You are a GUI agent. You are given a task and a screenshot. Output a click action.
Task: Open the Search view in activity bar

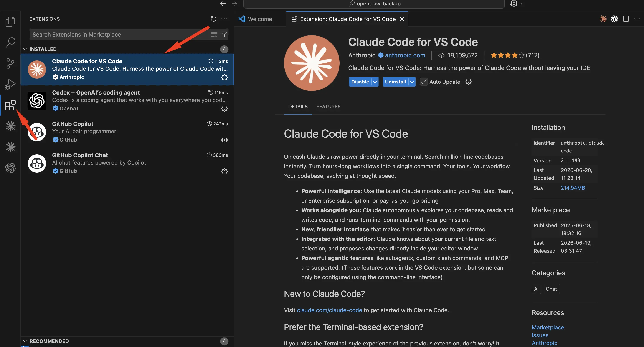(x=10, y=43)
